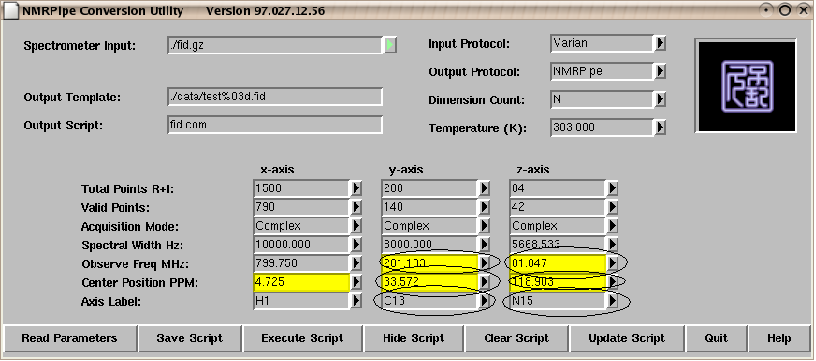816x361 pixels.
Task: Open the Temperature (K) dropdown arrow
Action: [660, 127]
